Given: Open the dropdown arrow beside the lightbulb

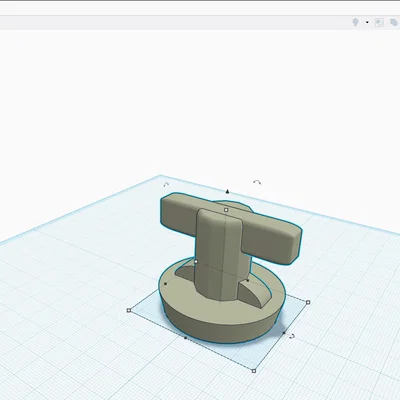Looking at the screenshot, I should coord(367,23).
